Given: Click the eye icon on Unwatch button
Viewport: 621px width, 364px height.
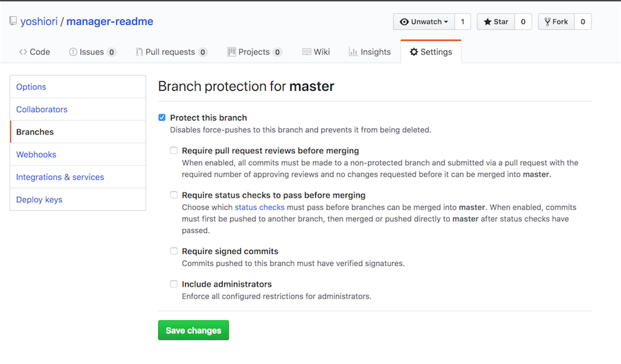Looking at the screenshot, I should [404, 22].
